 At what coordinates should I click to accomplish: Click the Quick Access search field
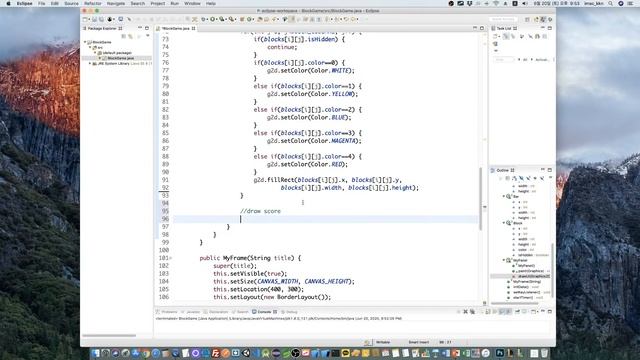[x=503, y=19]
